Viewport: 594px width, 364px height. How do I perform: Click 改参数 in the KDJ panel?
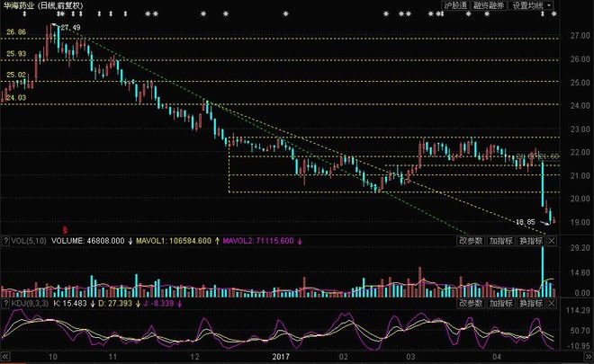(471, 304)
